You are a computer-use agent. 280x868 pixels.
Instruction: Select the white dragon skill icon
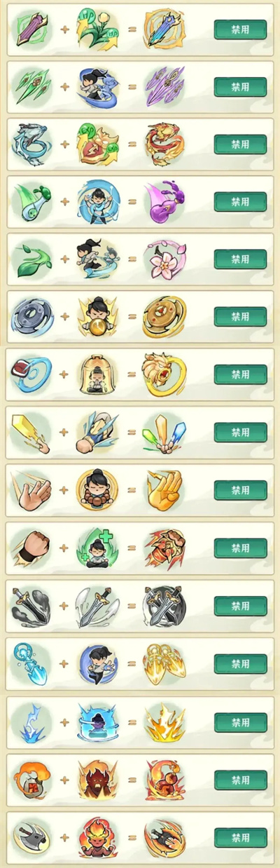(31, 144)
